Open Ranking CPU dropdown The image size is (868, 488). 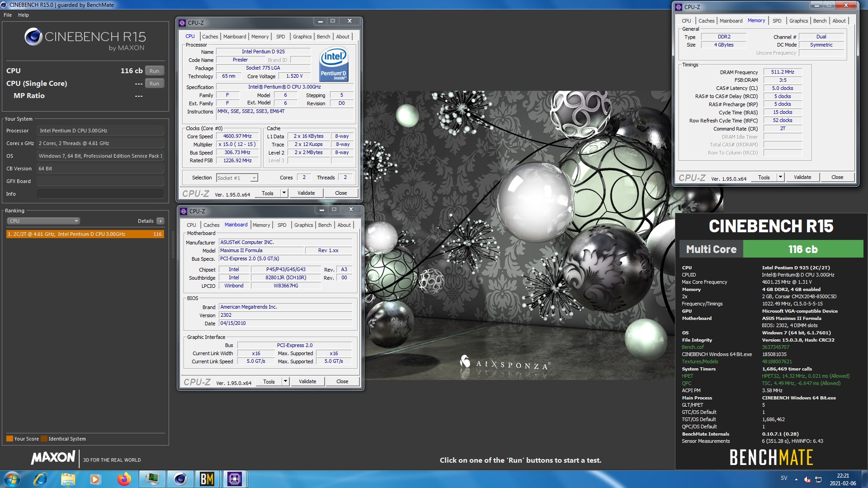[43, 221]
